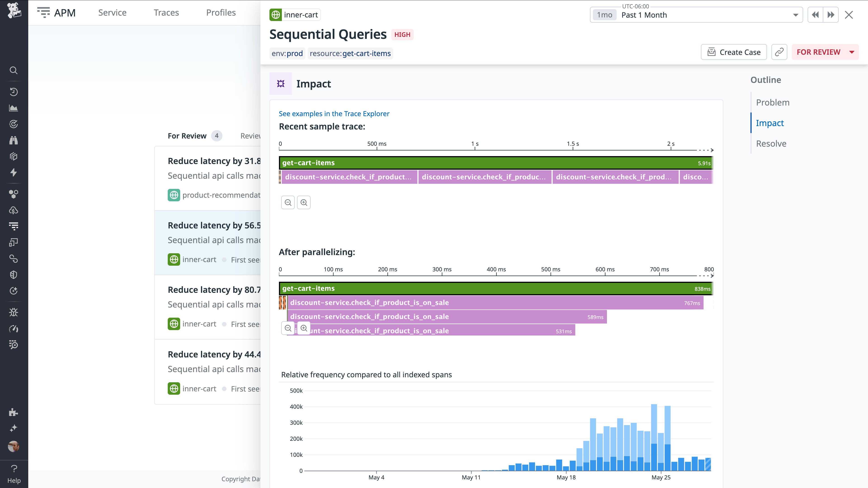Click the integrations puzzle-piece icon

14,412
